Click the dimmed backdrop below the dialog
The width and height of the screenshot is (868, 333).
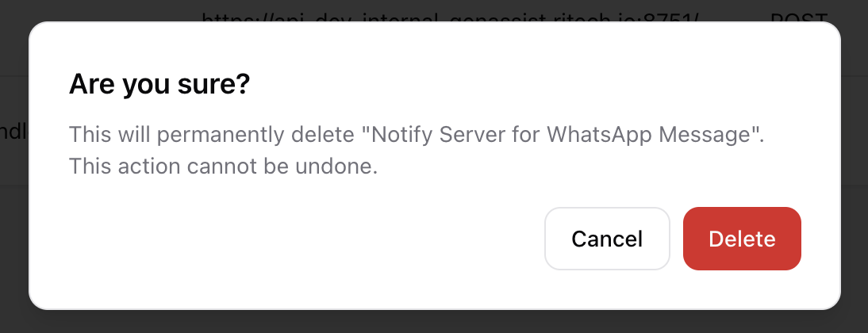coord(434,321)
